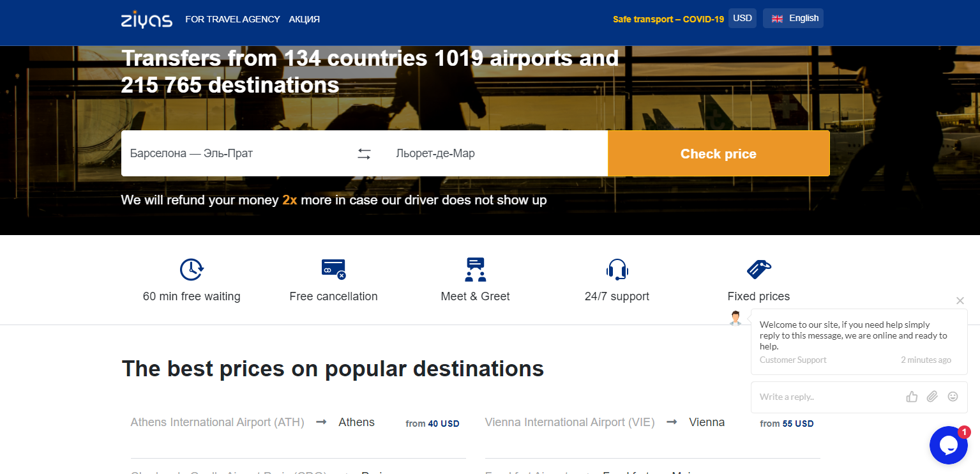Open the АКЦИЯ menu item
The width and height of the screenshot is (980, 474).
point(304,19)
